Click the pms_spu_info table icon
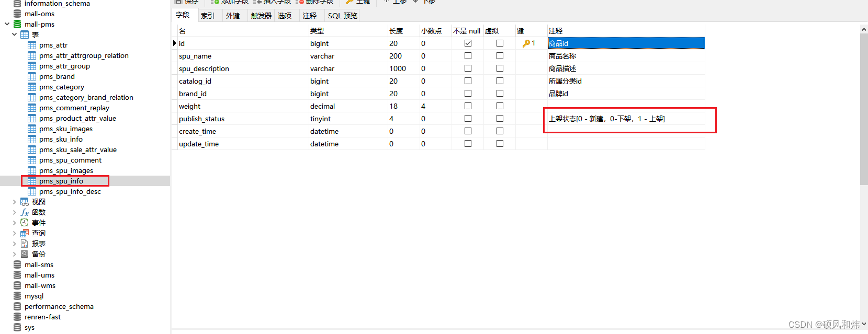 [32, 181]
